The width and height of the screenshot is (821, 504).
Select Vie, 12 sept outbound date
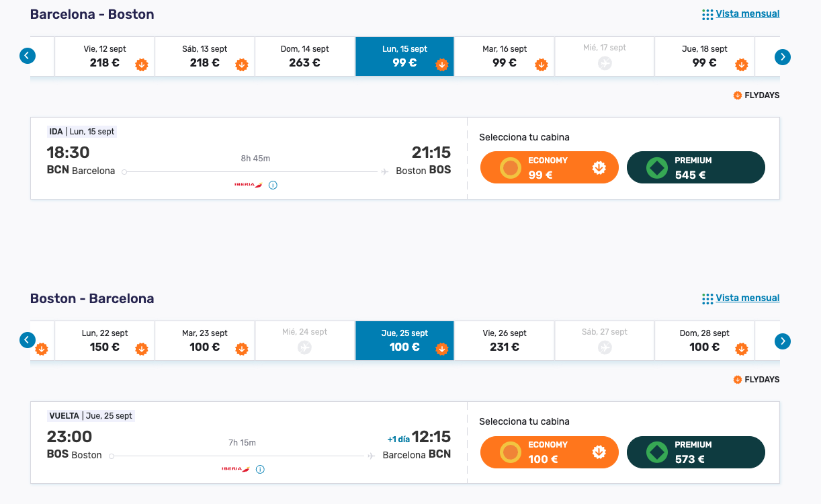pyautogui.click(x=105, y=56)
